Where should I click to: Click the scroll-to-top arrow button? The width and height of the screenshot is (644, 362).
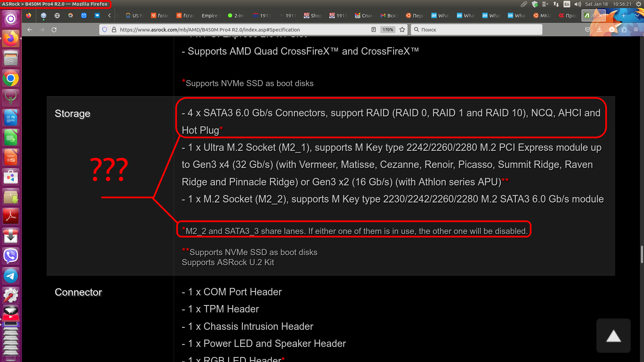(613, 336)
